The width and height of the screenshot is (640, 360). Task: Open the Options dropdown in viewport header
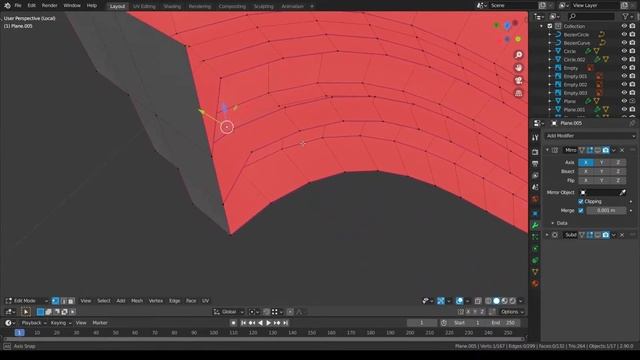point(512,312)
